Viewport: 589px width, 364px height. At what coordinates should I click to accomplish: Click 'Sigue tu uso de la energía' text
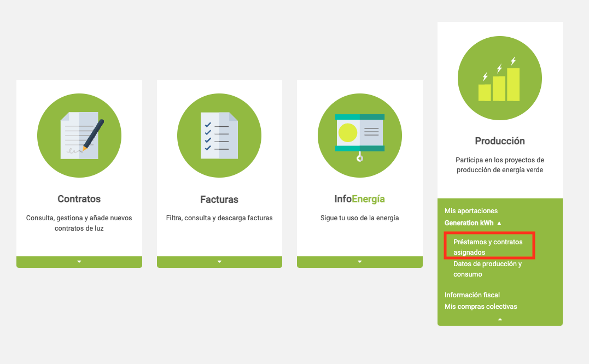[x=360, y=218]
